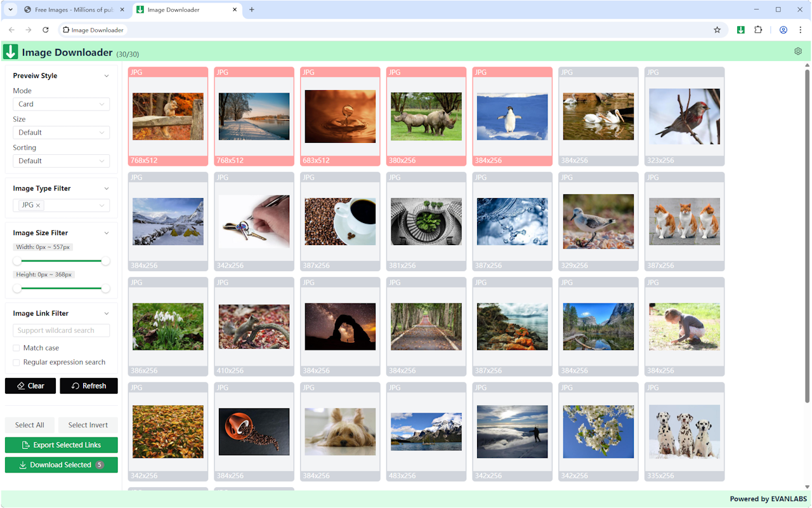This screenshot has width=812, height=508.
Task: Switch to the Free Images browser tab
Action: [74, 10]
